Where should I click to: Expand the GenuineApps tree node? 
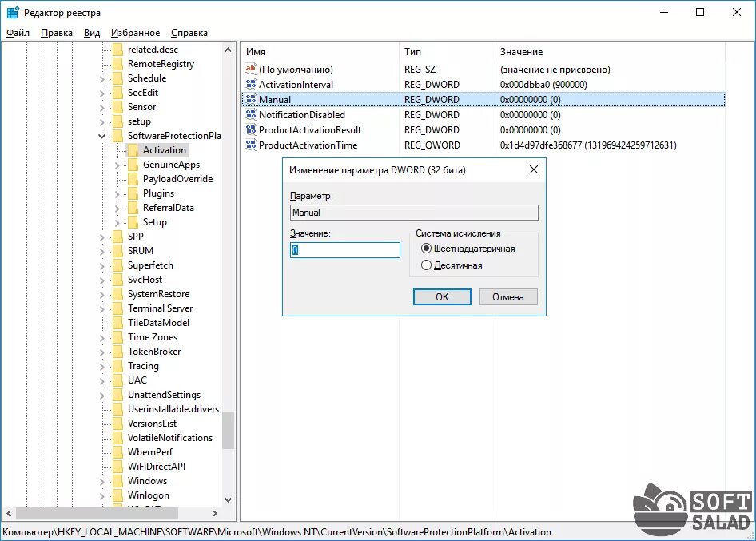pyautogui.click(x=117, y=165)
